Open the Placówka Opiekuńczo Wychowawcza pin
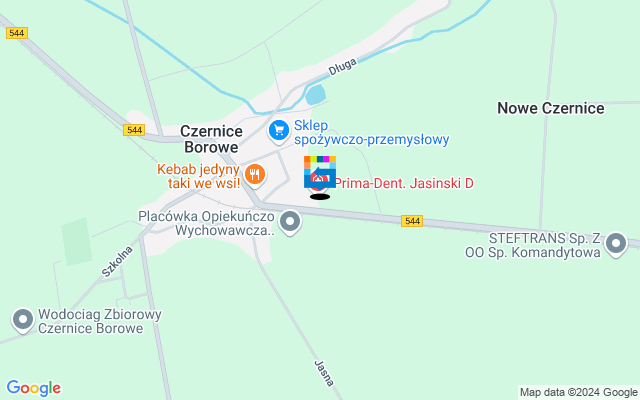The height and width of the screenshot is (400, 640). (290, 222)
